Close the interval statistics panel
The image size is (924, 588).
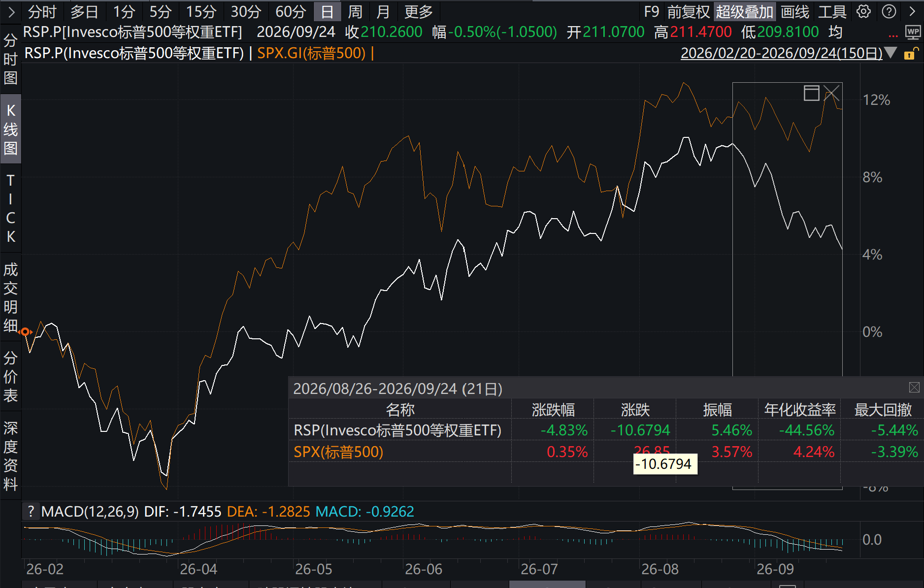click(x=914, y=388)
